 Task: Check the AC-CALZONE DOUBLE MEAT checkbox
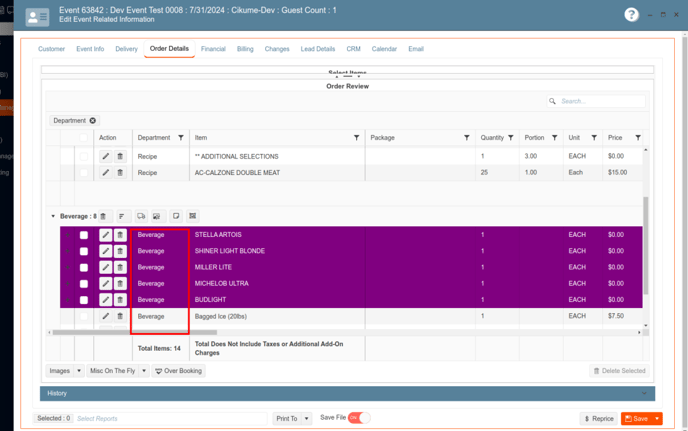[x=84, y=172]
